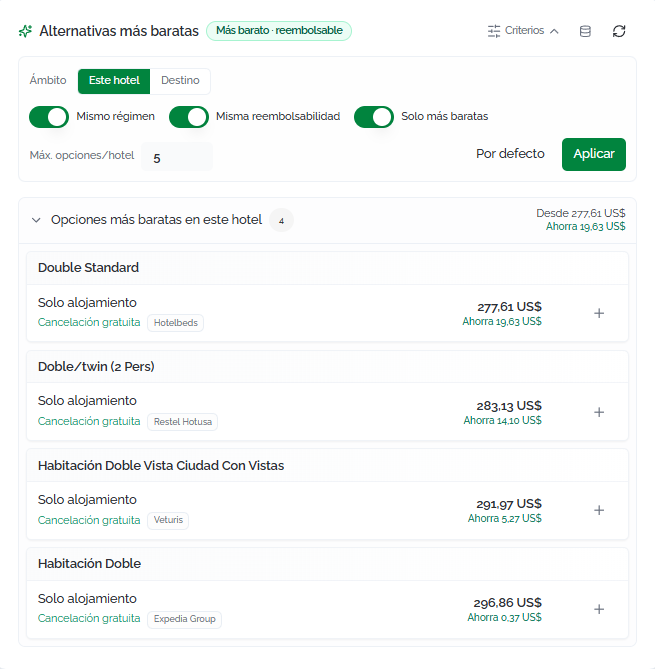Click Cancelación gratuita beside Expedia Group
Image resolution: width=655 pixels, height=669 pixels.
point(89,619)
